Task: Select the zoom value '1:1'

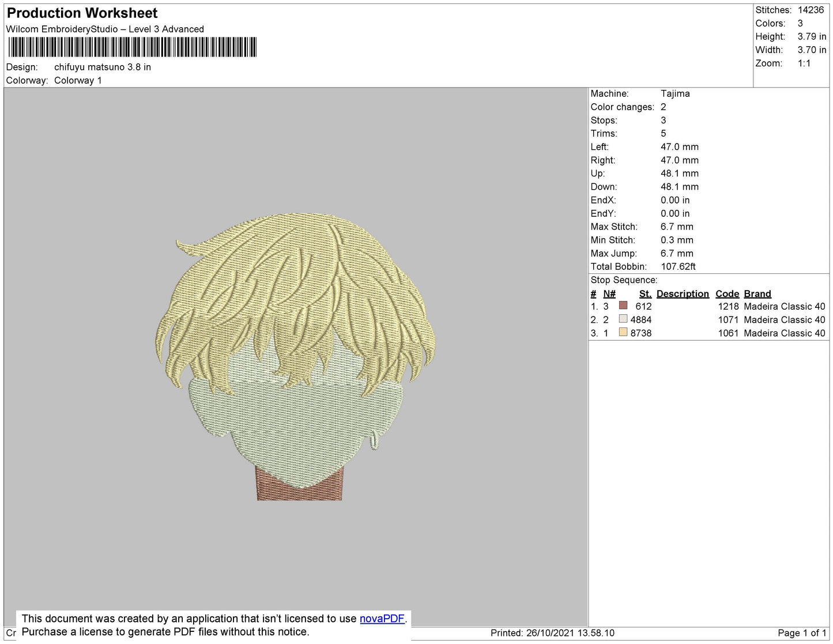Action: coord(804,63)
